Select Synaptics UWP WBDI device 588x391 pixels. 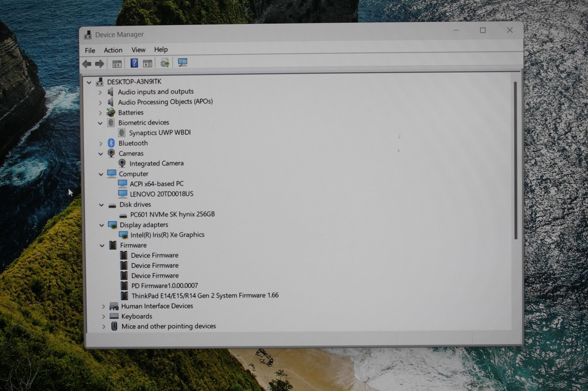(x=160, y=133)
